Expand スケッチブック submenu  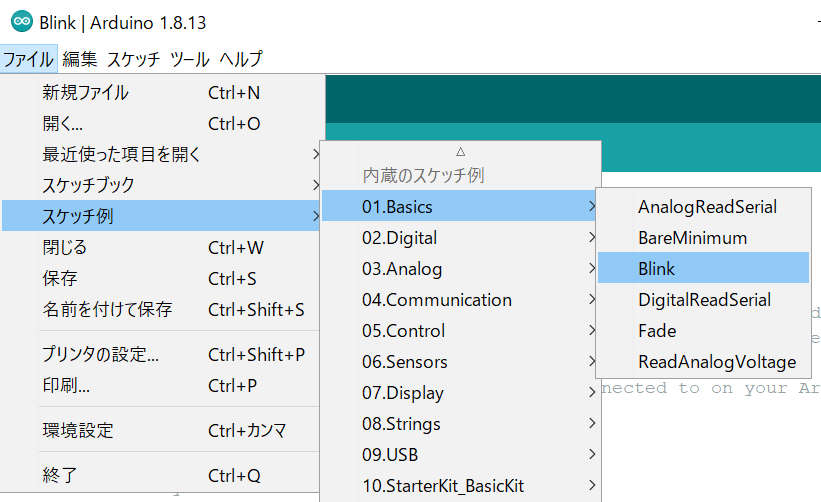pyautogui.click(x=160, y=185)
